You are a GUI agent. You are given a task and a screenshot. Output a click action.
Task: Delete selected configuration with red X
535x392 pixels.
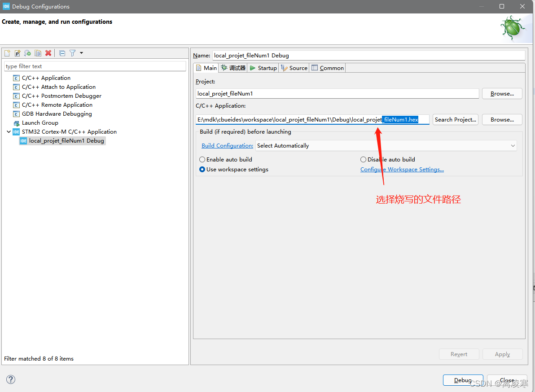[x=48, y=53]
